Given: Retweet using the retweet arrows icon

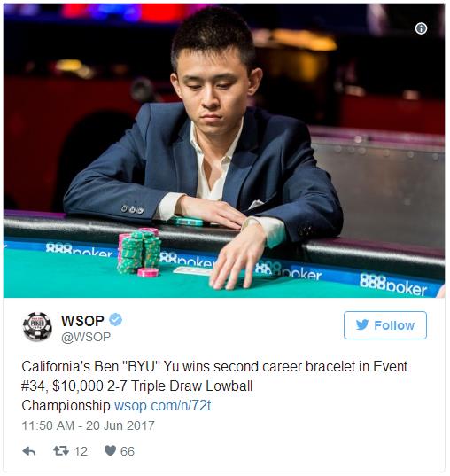Looking at the screenshot, I should (61, 450).
